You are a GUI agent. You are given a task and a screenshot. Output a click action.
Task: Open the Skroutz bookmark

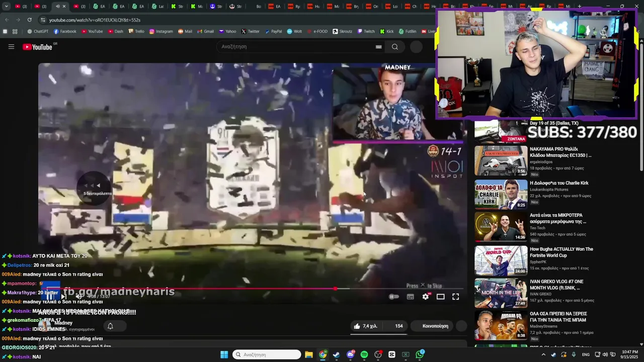tap(343, 31)
